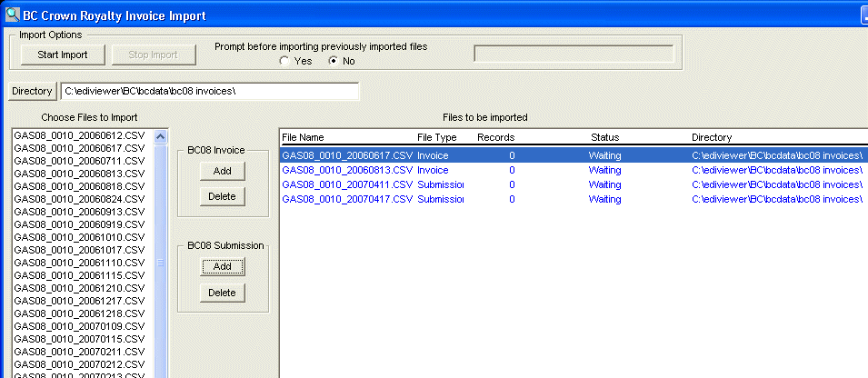
Task: Delete file under BC08 Submission
Action: tap(222, 293)
